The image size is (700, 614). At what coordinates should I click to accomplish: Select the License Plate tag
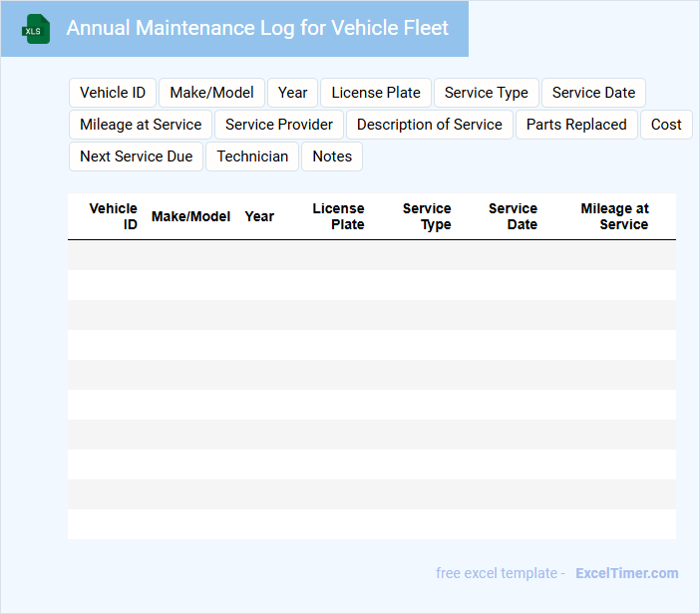pos(376,93)
